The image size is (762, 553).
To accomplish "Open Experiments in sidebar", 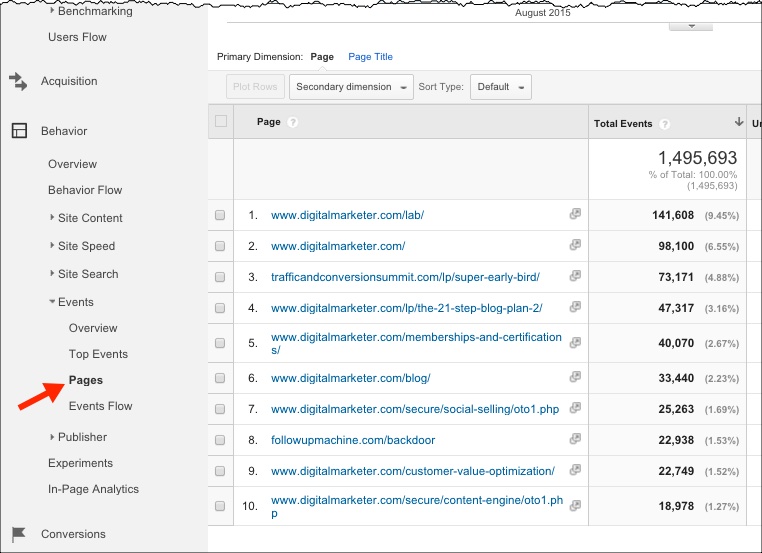I will pyautogui.click(x=80, y=463).
